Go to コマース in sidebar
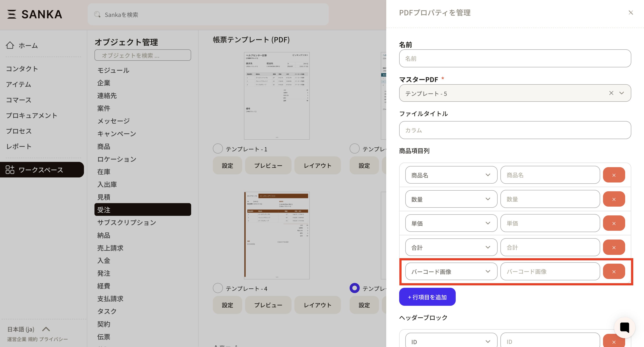The image size is (644, 347). pyautogui.click(x=19, y=100)
